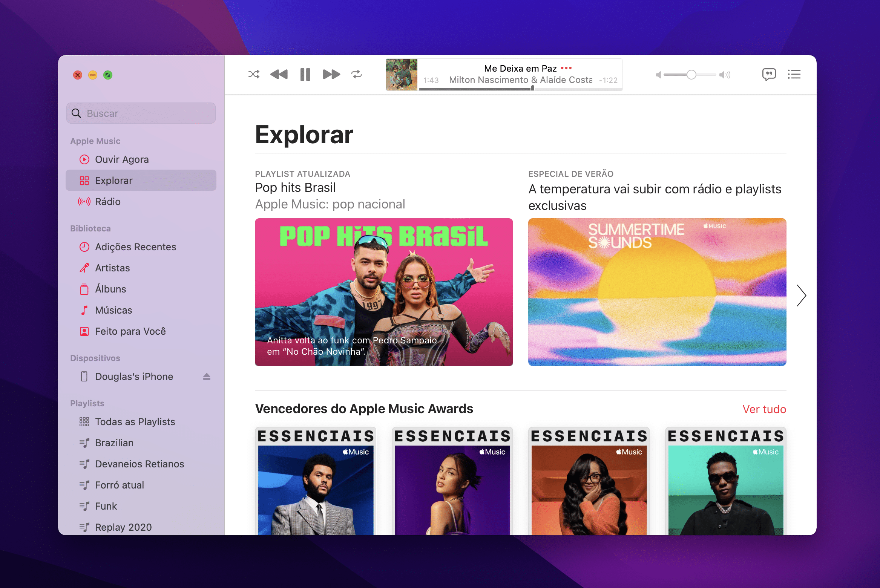Click Ver tudo for Apple Music Awards

click(764, 409)
